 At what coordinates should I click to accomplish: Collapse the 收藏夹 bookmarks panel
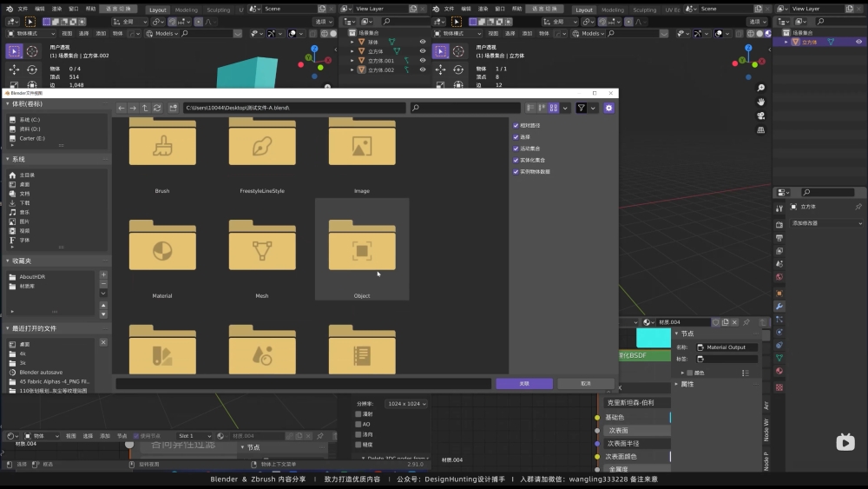8,261
